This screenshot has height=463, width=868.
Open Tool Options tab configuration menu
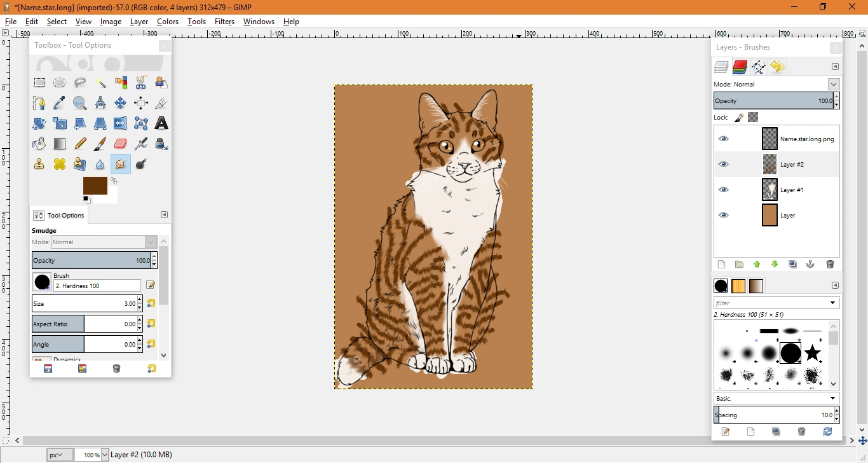[164, 215]
